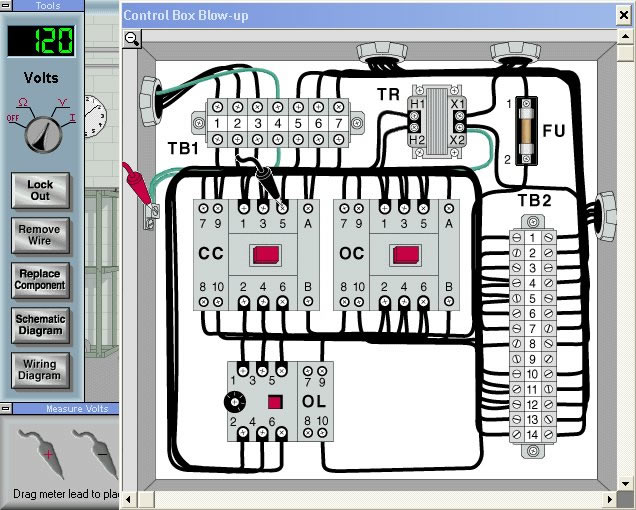Screen dimensions: 636x510
Task: Click the Replace Component button
Action: tap(40, 280)
